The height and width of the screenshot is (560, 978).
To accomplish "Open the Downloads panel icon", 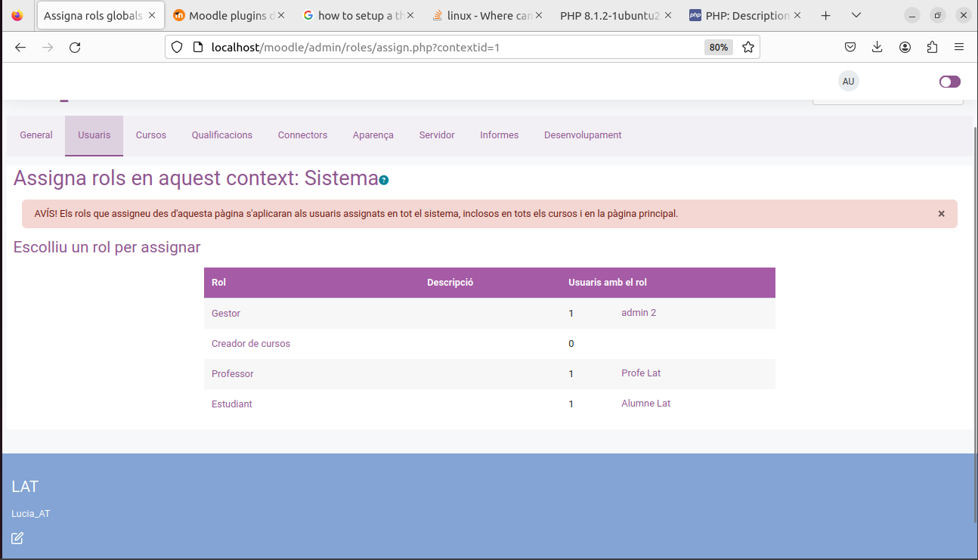I will 877,46.
